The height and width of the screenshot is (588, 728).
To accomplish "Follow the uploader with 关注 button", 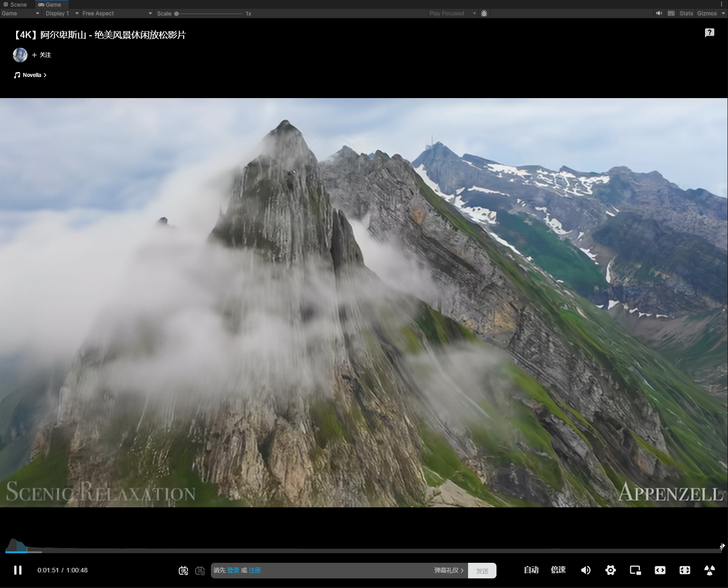I will pos(42,55).
